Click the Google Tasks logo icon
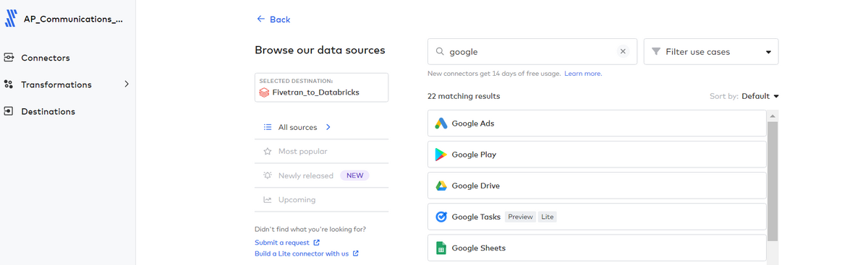 [x=441, y=217]
